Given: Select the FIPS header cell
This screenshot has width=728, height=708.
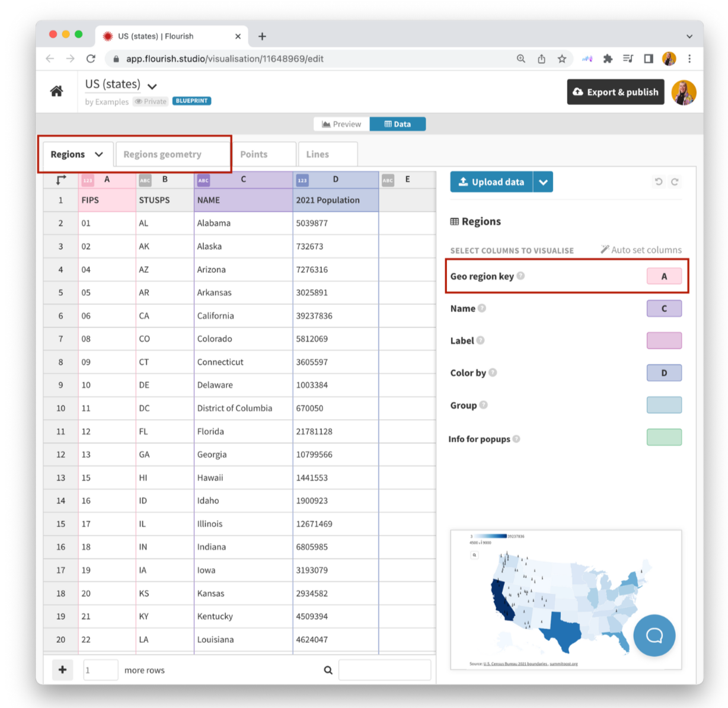Looking at the screenshot, I should (107, 200).
